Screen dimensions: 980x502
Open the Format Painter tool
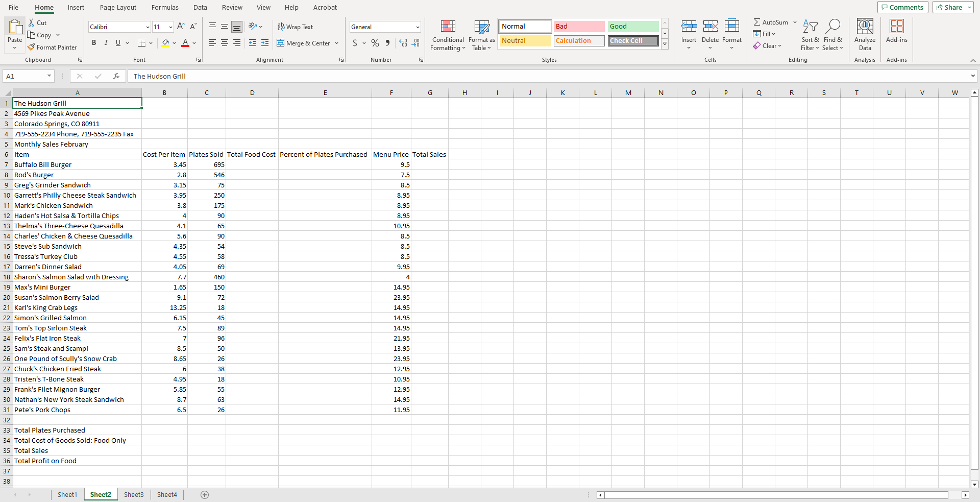tap(53, 47)
